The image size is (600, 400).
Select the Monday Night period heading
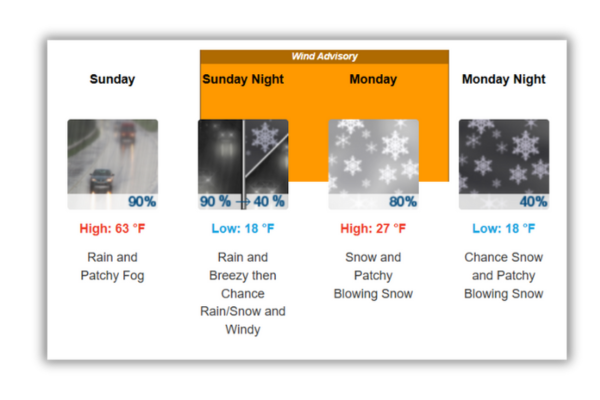click(x=503, y=79)
